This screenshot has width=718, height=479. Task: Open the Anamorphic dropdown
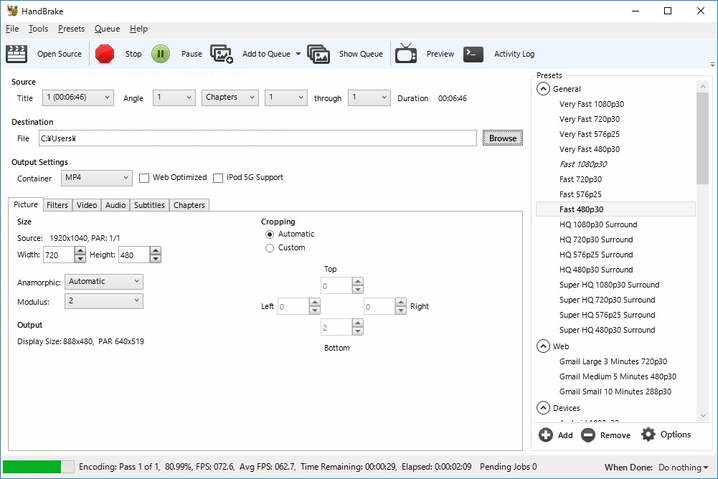pyautogui.click(x=104, y=282)
